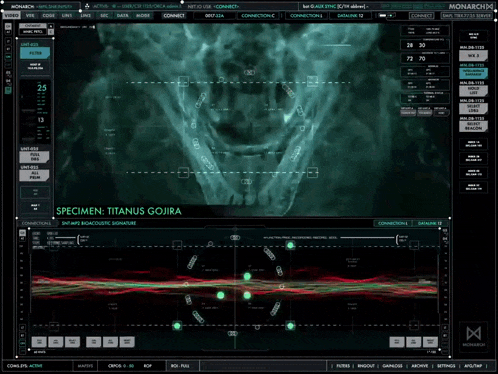Click the radiation-style icon beside ACTIVE text
This screenshot has height=374, width=498.
[x=87, y=6]
